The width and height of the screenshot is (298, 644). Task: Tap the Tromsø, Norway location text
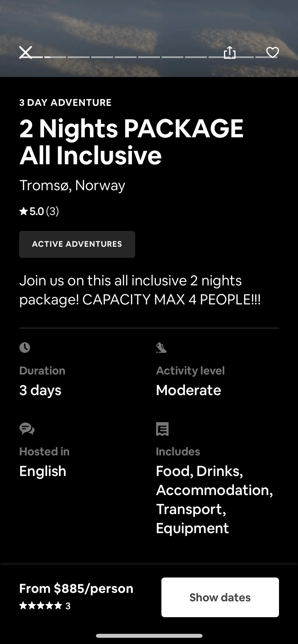72,185
